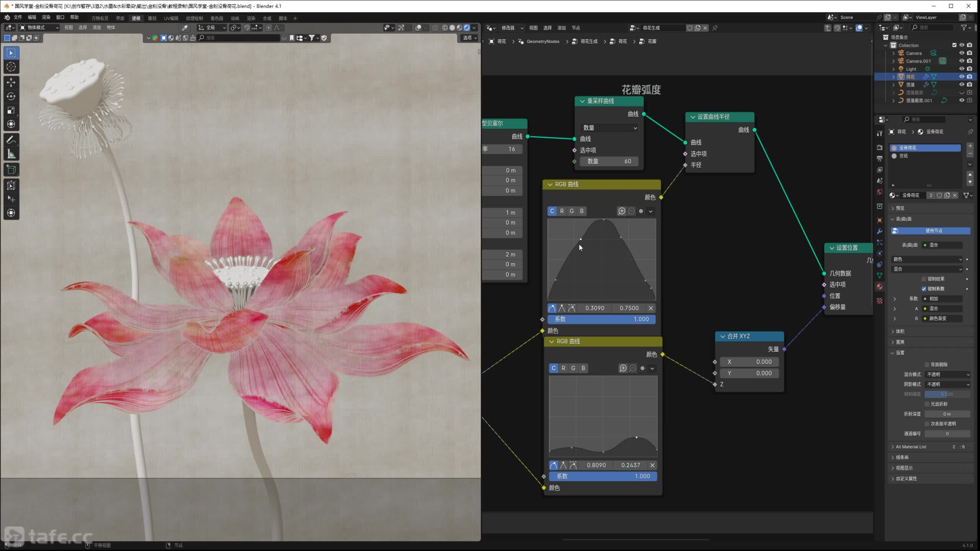980x551 pixels.
Task: Select the Move tool in viewport toolbar
Action: pos(11,82)
